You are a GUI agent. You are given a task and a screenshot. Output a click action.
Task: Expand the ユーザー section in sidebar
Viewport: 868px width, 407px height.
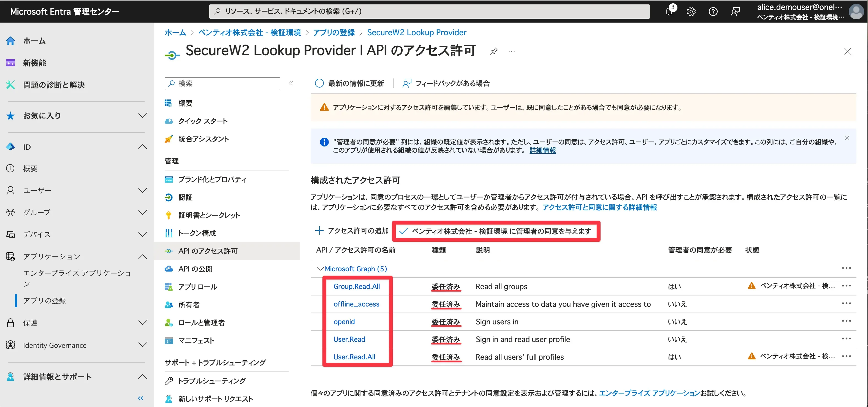click(143, 190)
